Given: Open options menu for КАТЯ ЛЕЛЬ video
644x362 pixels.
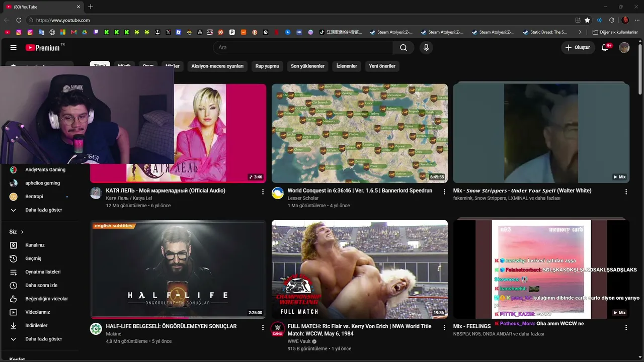Looking at the screenshot, I should click(x=263, y=192).
